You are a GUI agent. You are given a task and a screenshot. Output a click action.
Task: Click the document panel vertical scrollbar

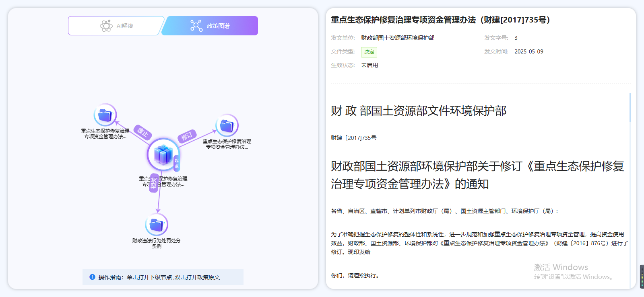point(630,108)
